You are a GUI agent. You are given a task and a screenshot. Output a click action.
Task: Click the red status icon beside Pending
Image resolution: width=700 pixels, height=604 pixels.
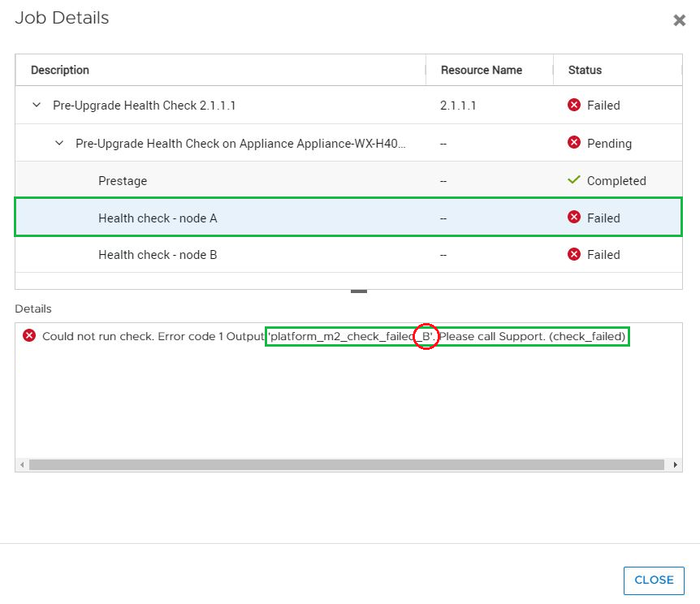574,143
